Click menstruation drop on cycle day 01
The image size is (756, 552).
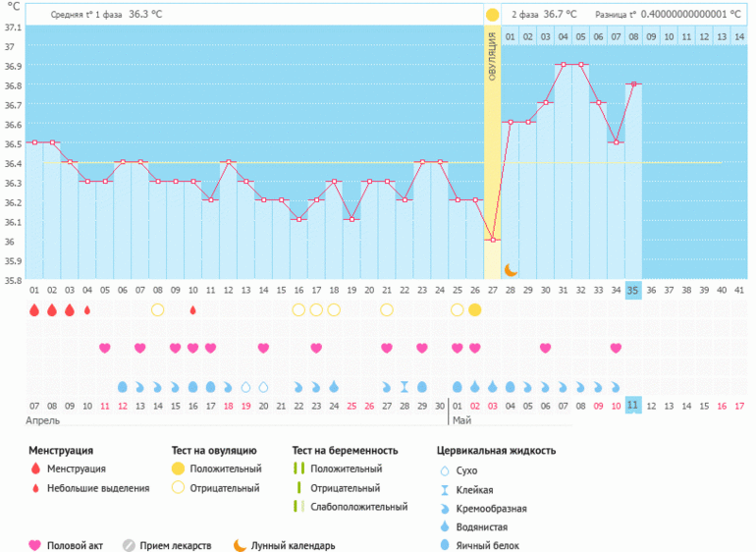33,309
